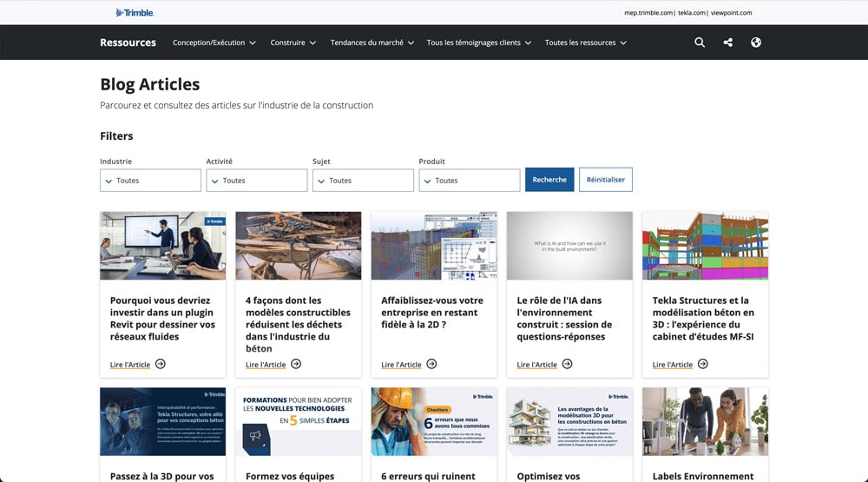This screenshot has height=482, width=868.
Task: Click the Recherche button
Action: pos(549,180)
